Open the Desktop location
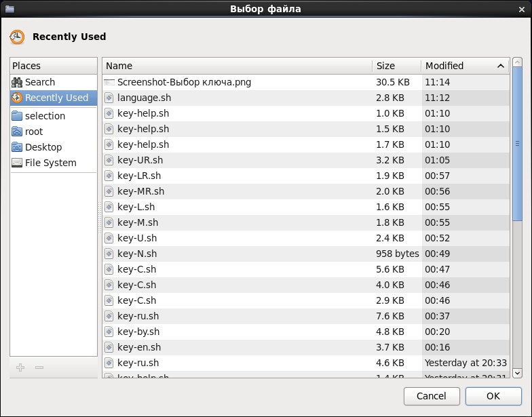This screenshot has width=532, height=417. 54,147
